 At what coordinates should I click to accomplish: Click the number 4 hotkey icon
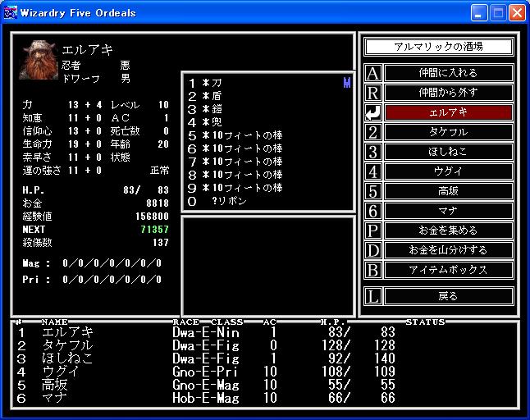372,171
